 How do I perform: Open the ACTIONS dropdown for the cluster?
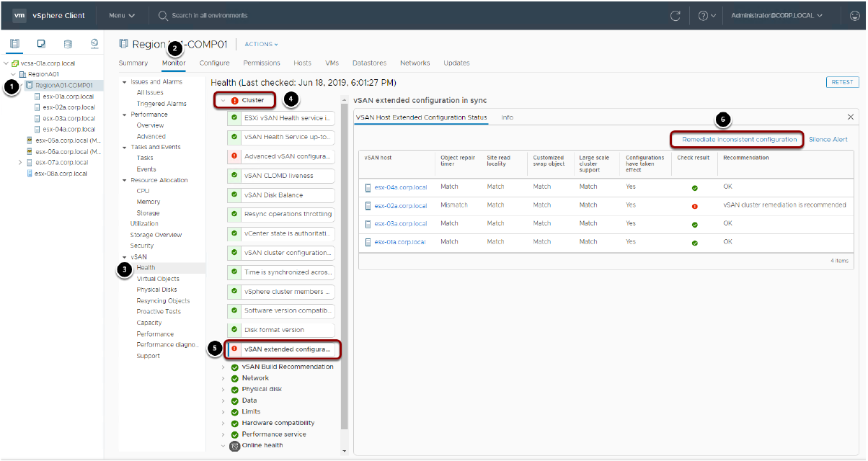click(x=261, y=45)
